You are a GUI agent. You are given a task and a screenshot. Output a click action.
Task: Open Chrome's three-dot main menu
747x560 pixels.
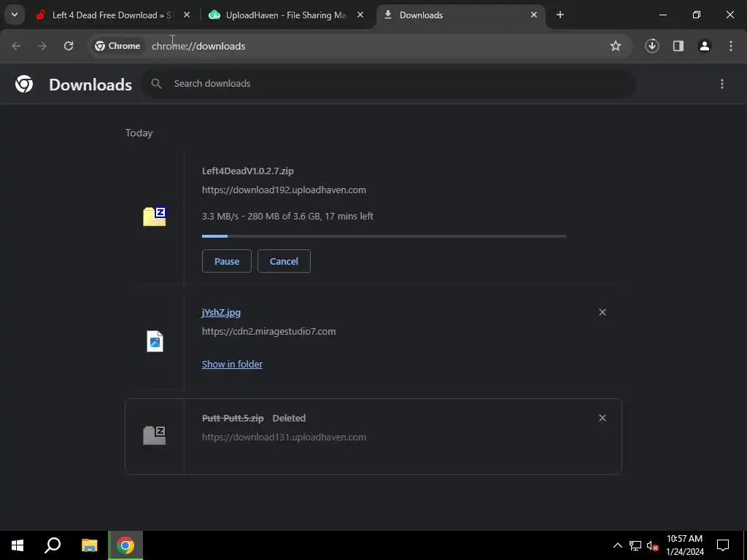(x=731, y=46)
